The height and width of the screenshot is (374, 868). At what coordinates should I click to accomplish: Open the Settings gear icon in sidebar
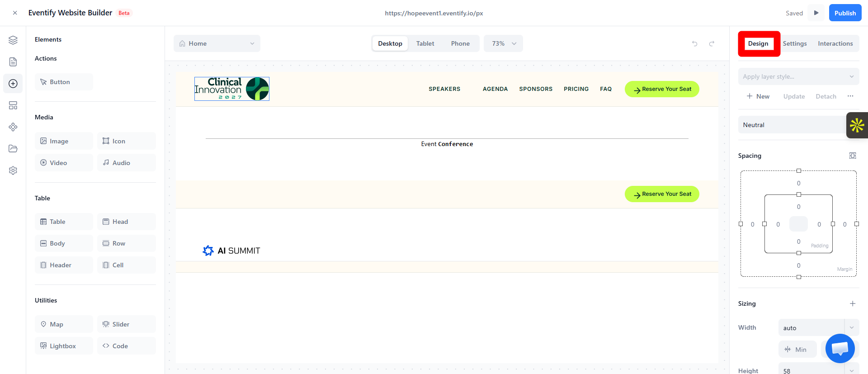pos(13,170)
